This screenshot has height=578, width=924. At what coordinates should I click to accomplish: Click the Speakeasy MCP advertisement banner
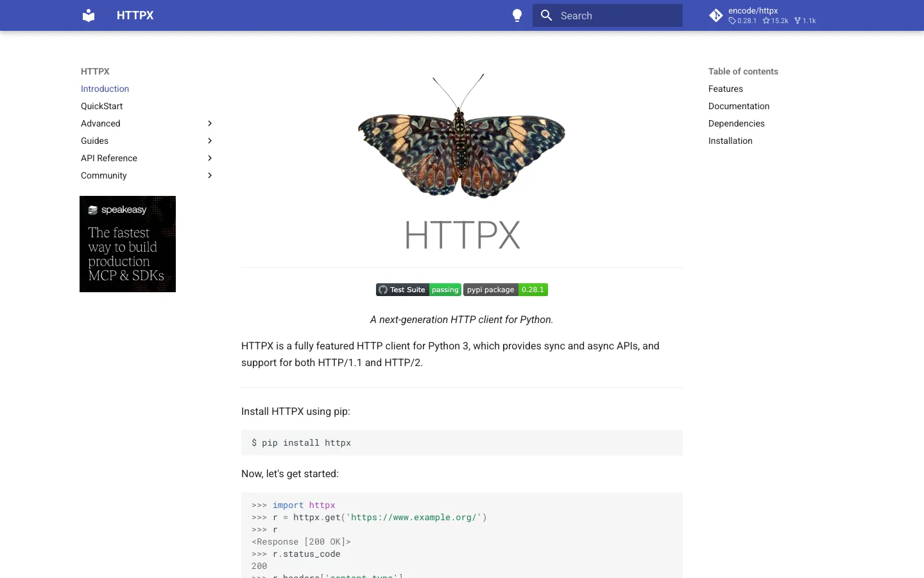coord(128,244)
